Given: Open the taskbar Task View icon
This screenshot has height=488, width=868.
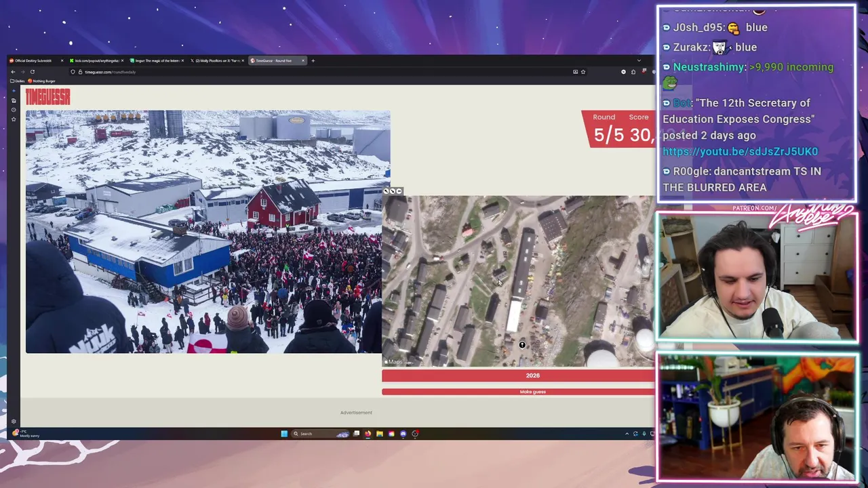Looking at the screenshot, I should tap(356, 434).
